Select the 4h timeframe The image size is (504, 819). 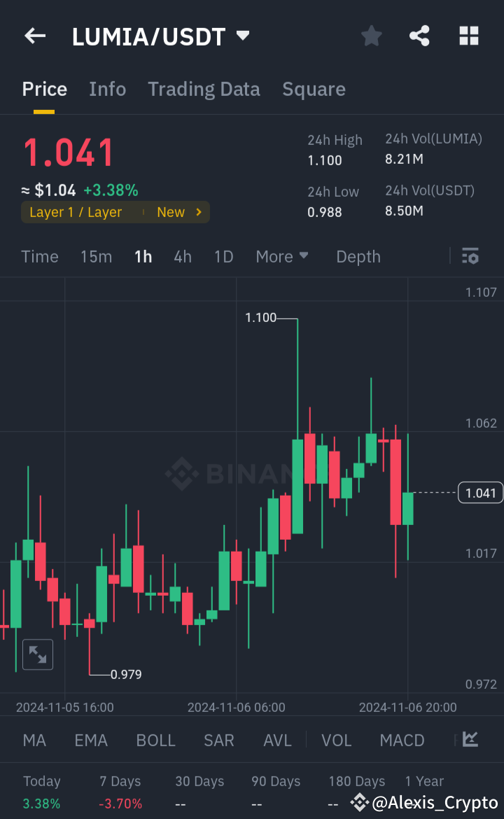[182, 256]
